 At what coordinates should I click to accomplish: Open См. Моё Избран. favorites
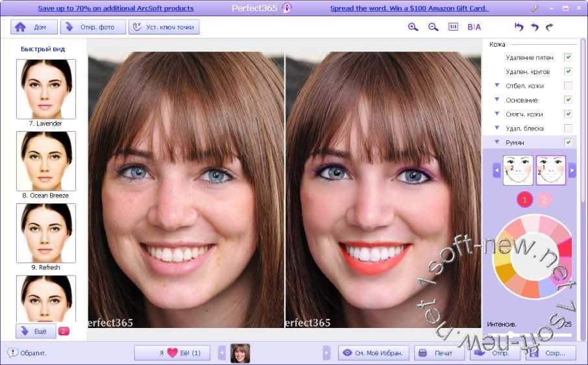click(373, 353)
